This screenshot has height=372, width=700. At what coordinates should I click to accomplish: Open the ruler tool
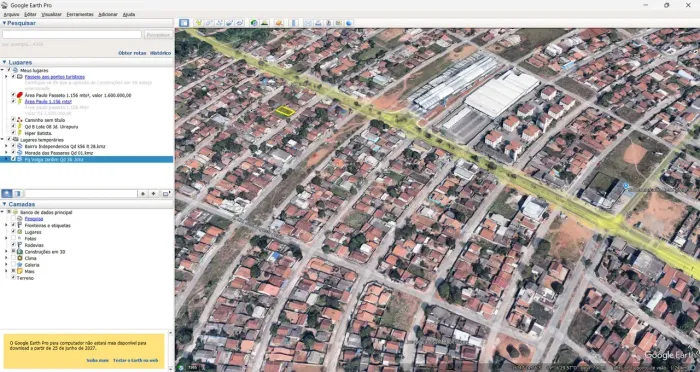point(293,23)
